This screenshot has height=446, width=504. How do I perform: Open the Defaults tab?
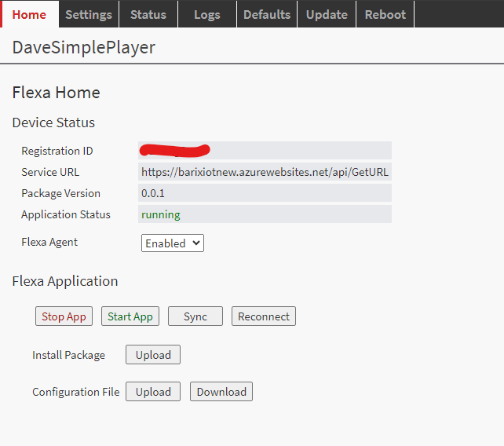[267, 14]
